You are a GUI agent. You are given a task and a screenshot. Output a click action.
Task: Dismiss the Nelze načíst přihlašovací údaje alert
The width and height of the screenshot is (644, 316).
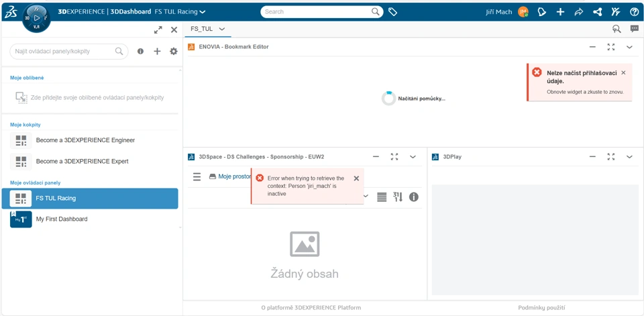pyautogui.click(x=623, y=72)
